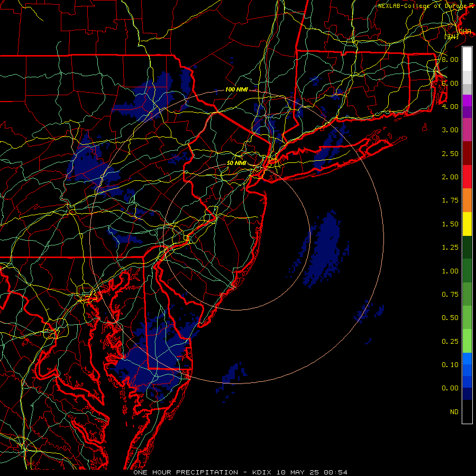Click the "1.75" legend value
The height and width of the screenshot is (476, 476).
[450, 200]
